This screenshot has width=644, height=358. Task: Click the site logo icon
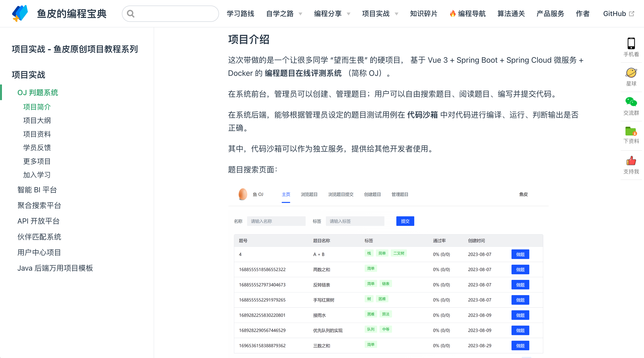pyautogui.click(x=20, y=13)
